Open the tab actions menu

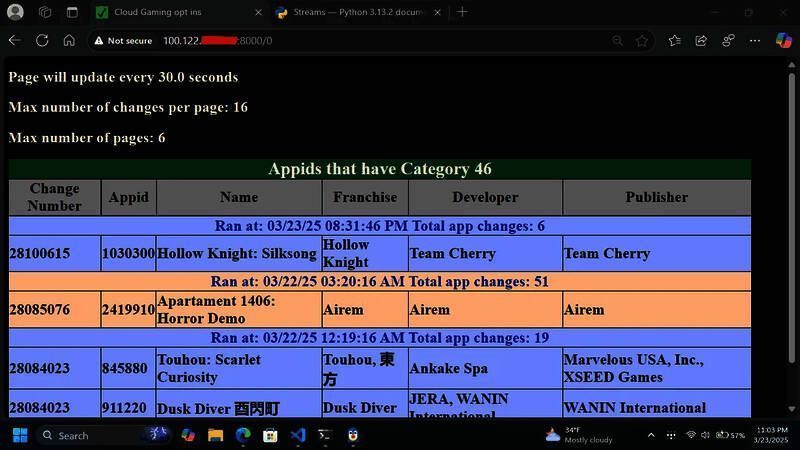[72, 12]
